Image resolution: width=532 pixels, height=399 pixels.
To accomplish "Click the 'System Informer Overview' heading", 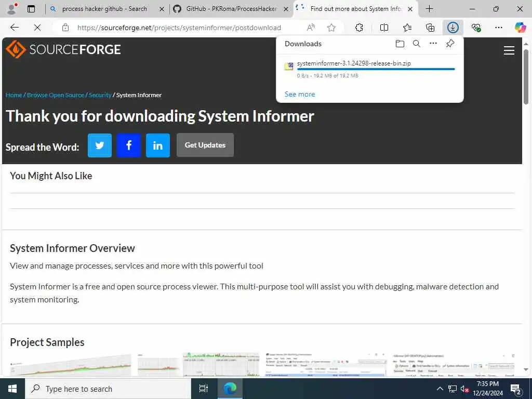I will tap(72, 248).
